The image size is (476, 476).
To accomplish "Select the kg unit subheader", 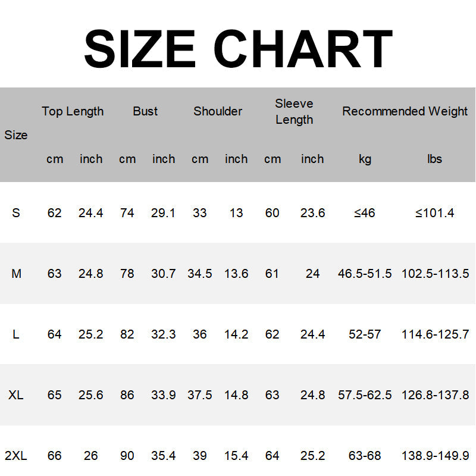I will (365, 159).
